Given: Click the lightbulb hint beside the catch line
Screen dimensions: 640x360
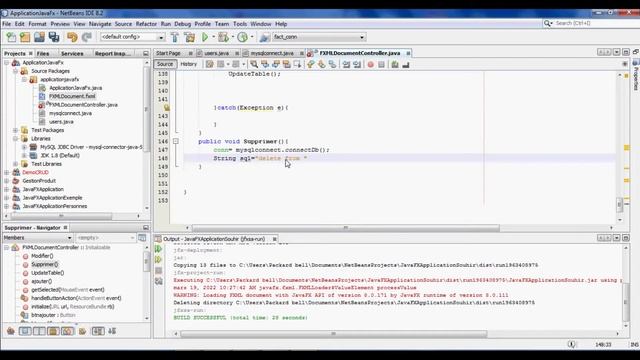Looking at the screenshot, I should click(x=167, y=108).
